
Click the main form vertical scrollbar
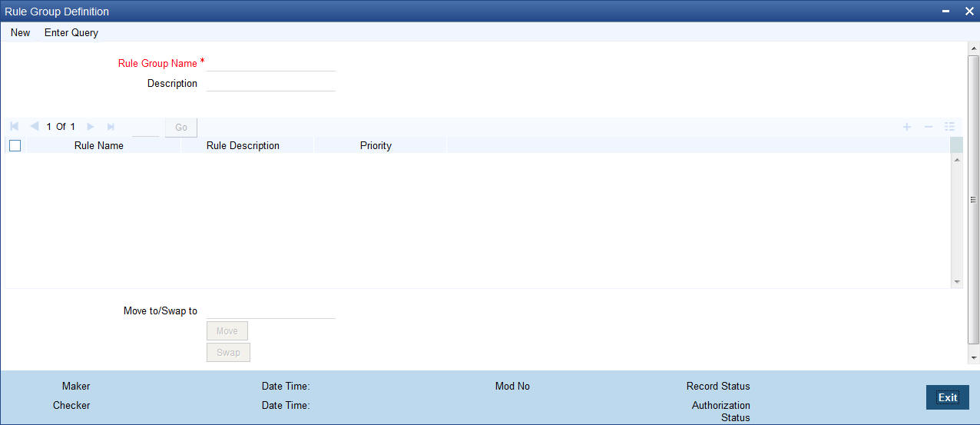pyautogui.click(x=973, y=200)
